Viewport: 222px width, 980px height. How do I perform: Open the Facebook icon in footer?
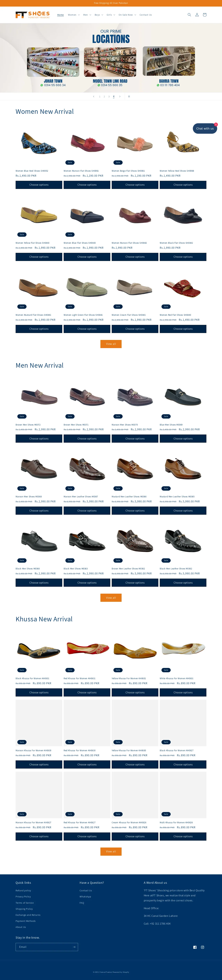point(195,947)
